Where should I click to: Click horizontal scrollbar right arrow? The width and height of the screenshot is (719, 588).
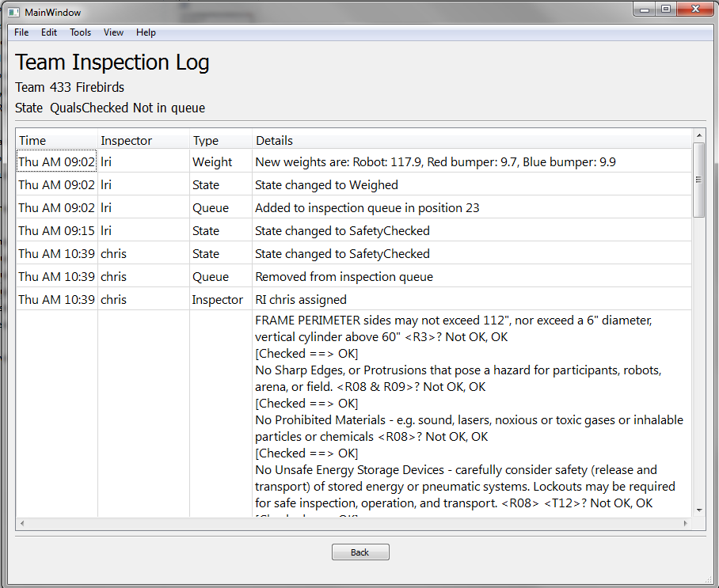click(x=686, y=523)
